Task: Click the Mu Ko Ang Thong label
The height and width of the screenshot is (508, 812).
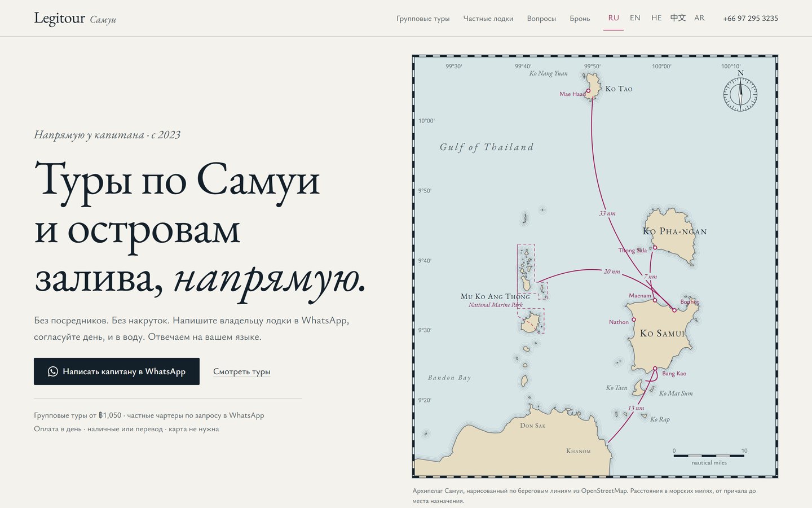Action: click(x=495, y=296)
